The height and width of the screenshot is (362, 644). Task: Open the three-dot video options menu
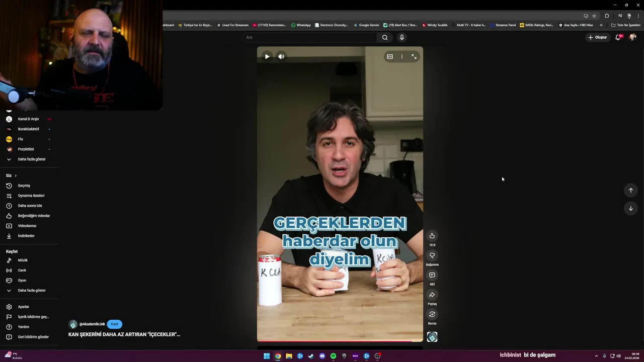pos(402,57)
